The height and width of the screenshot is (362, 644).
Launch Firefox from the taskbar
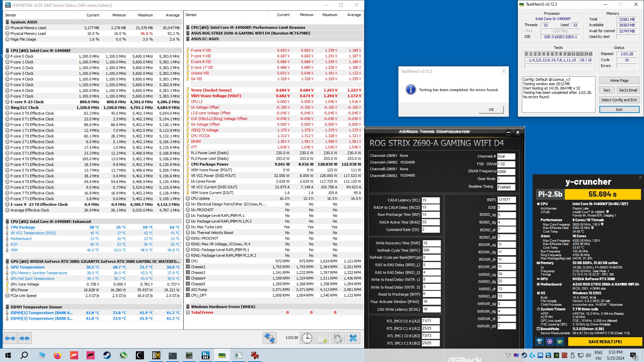58,355
